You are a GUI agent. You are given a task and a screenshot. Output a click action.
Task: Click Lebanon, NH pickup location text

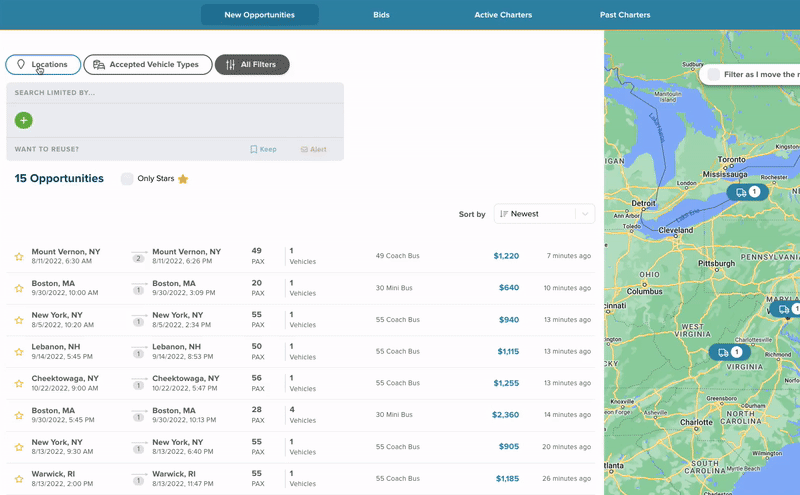56,346
